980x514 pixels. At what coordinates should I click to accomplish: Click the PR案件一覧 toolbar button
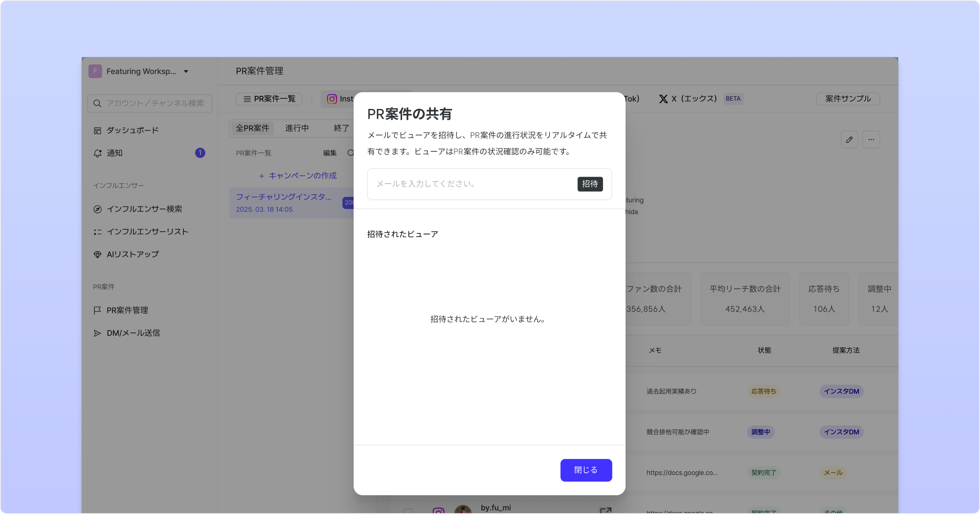269,99
